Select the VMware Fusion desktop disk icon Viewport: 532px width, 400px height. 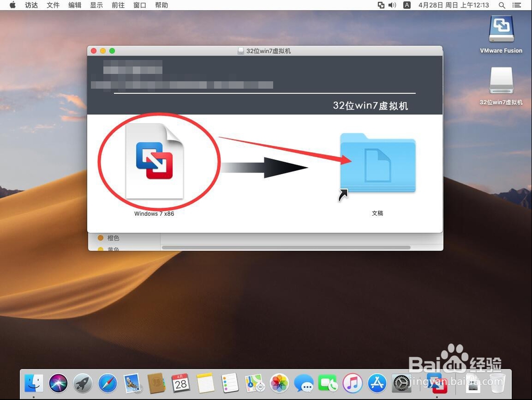pyautogui.click(x=501, y=29)
